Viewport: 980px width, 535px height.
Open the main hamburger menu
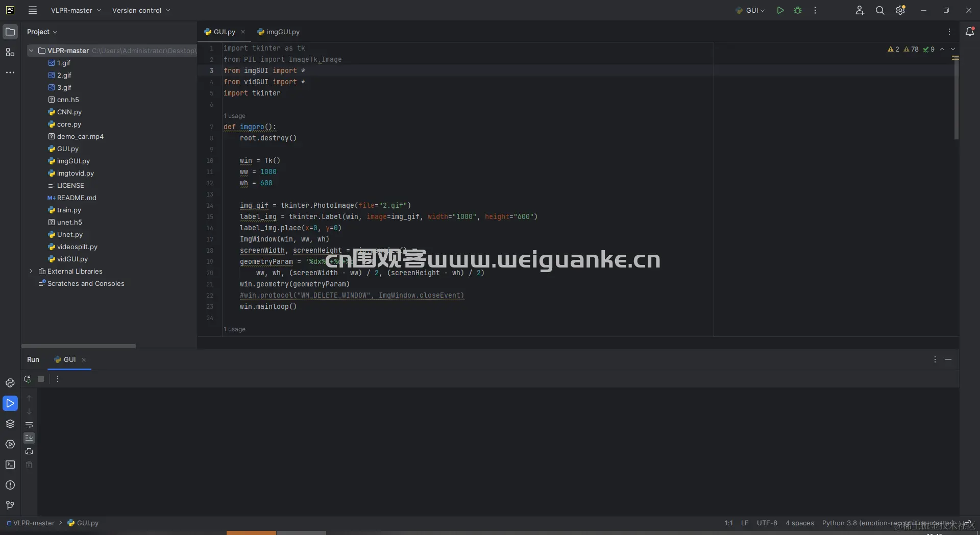pos(33,10)
